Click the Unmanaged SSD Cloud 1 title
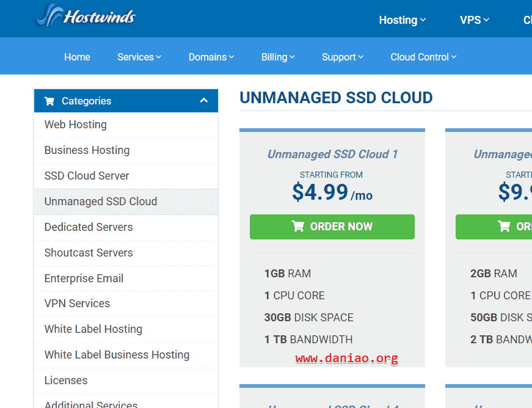Image resolution: width=532 pixels, height=408 pixels. pyautogui.click(x=332, y=155)
